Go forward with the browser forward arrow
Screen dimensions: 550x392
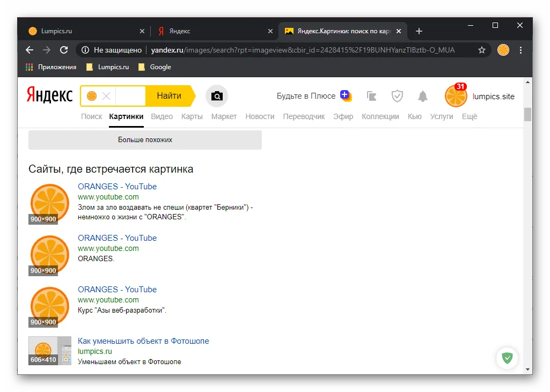point(47,50)
